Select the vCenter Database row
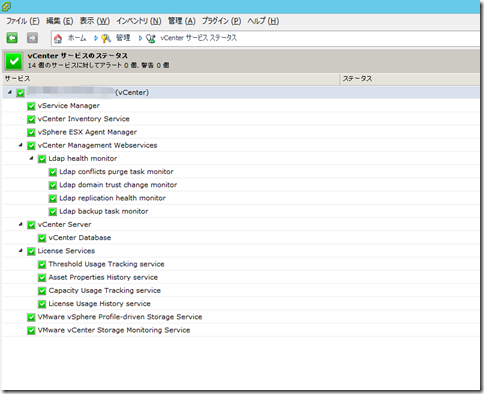Image resolution: width=484 pixels, height=394 pixels. point(241,238)
